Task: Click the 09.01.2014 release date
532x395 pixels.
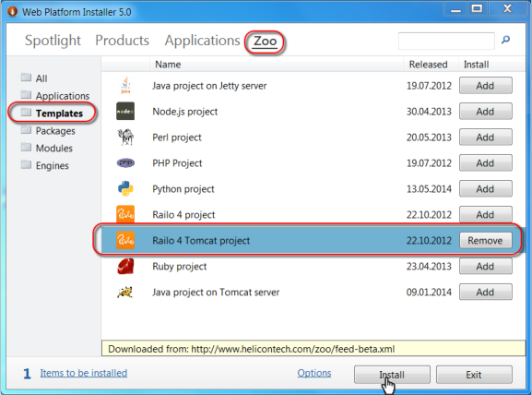Action: tap(429, 293)
